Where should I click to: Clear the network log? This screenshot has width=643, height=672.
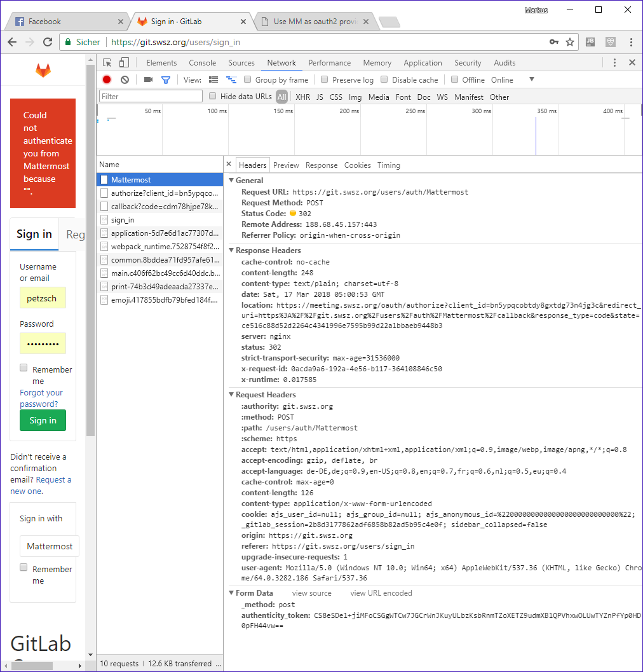click(125, 79)
